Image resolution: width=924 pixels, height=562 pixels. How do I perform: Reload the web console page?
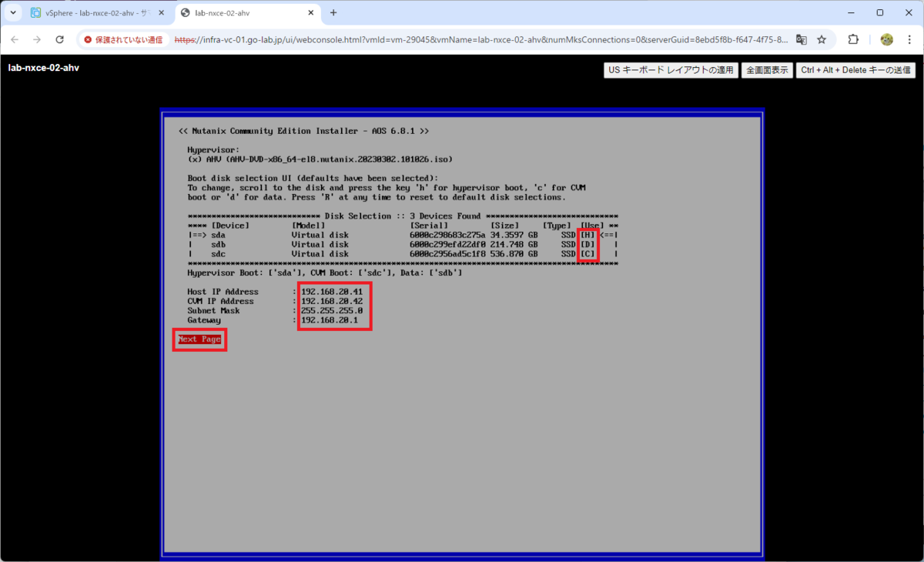coord(59,39)
